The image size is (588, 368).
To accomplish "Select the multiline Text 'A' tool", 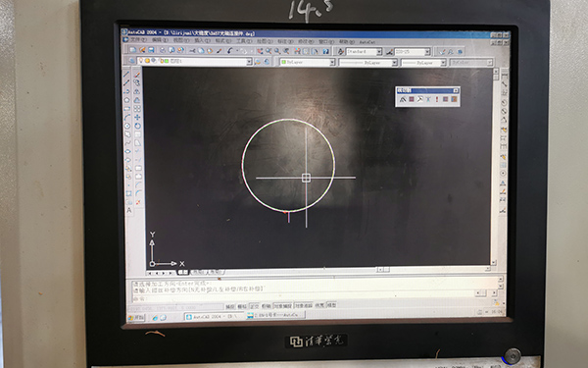I will pyautogui.click(x=129, y=210).
